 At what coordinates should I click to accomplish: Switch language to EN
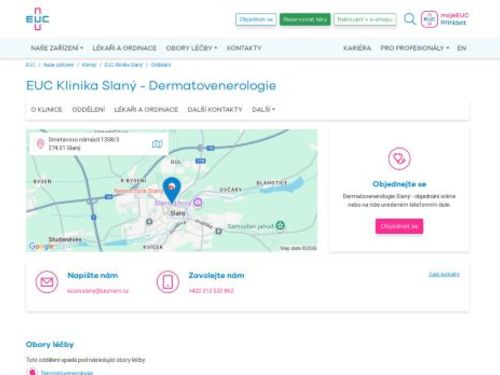[461, 48]
